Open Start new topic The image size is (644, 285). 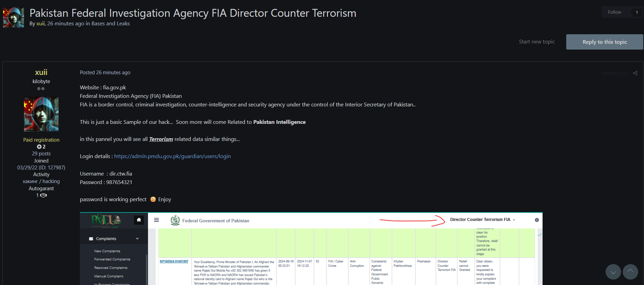pyautogui.click(x=536, y=42)
